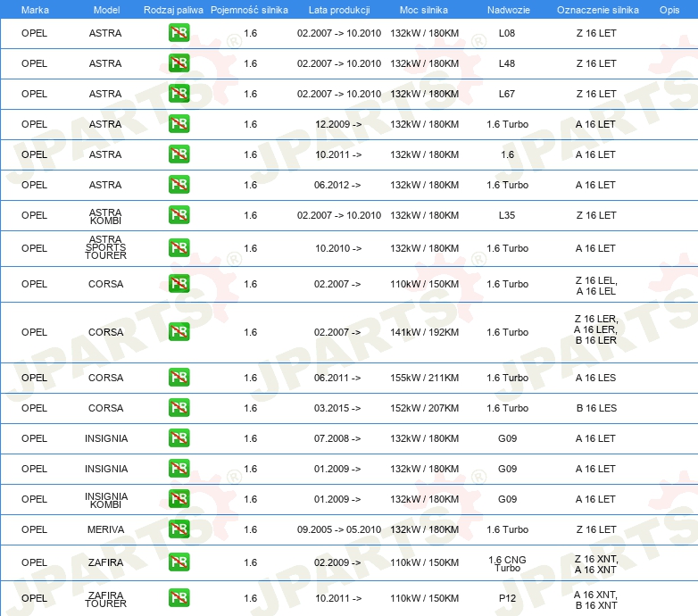This screenshot has height=616, width=698.
Task: Click the Moc silnika column header
Action: coord(424,10)
